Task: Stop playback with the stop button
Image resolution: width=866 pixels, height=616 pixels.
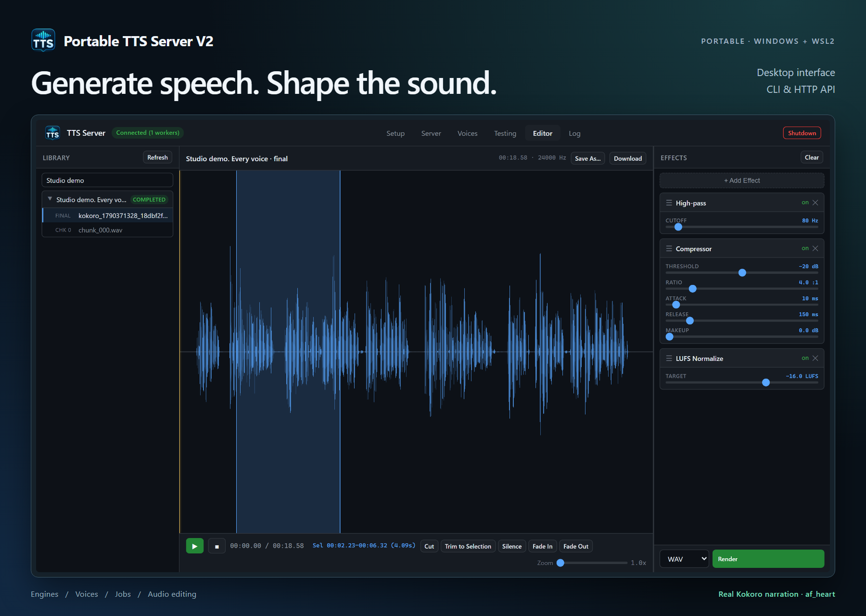Action: click(217, 546)
